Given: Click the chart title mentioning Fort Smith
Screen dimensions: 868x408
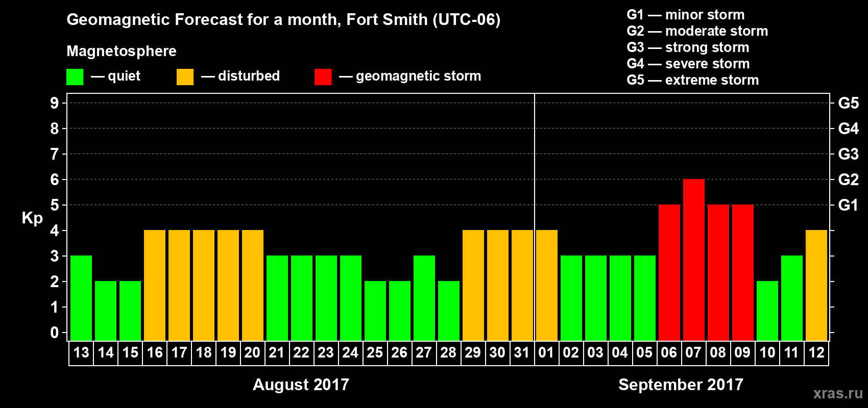Looking at the screenshot, I should coord(283,20).
